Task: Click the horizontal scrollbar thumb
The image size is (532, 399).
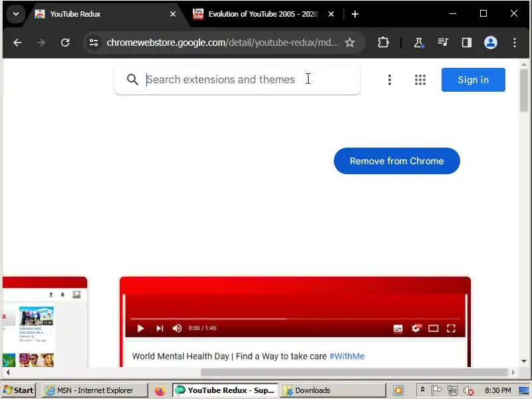Action: (x=354, y=372)
